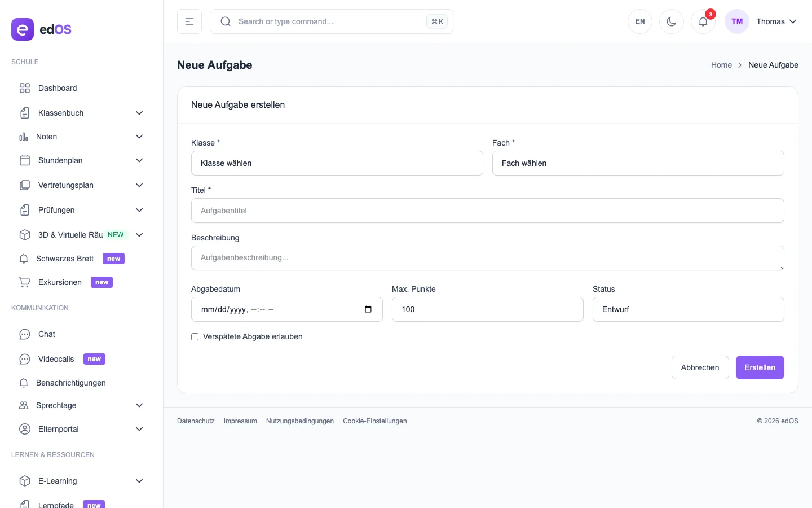Viewport: 812px width, 508px height.
Task: Click the Dashboard grid icon
Action: click(25, 88)
